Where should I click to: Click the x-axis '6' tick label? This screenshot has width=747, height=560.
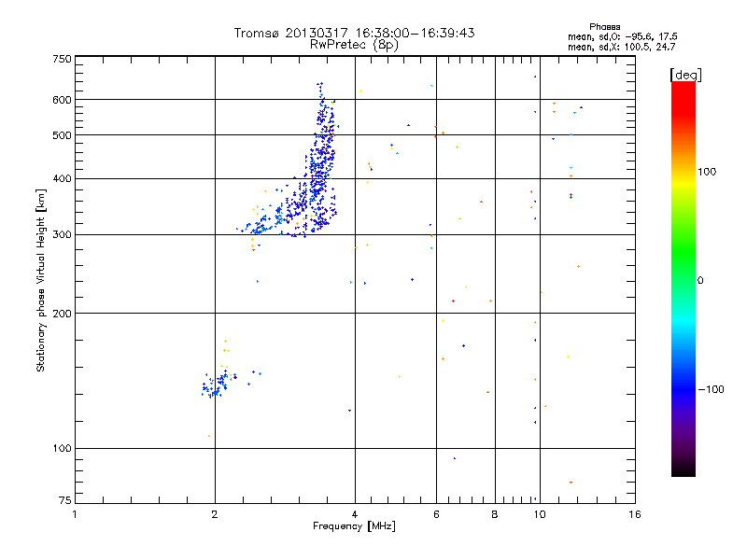click(436, 514)
